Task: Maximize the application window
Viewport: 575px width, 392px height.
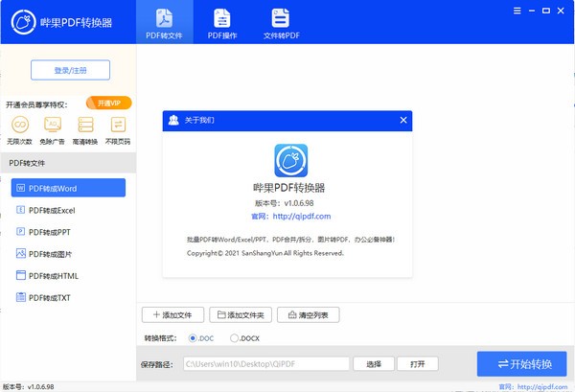Action: click(546, 11)
